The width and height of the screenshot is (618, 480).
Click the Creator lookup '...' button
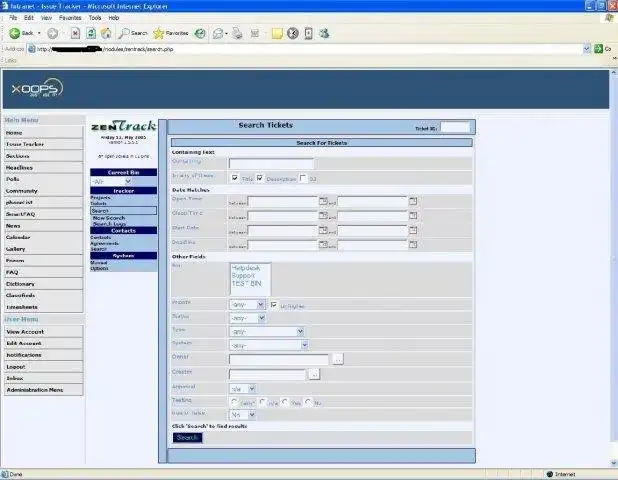pos(314,374)
